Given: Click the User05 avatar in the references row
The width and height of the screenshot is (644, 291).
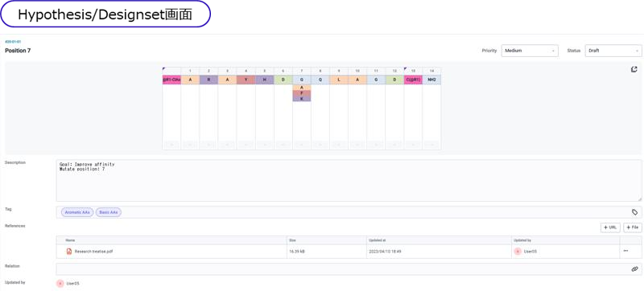Looking at the screenshot, I should (518, 252).
